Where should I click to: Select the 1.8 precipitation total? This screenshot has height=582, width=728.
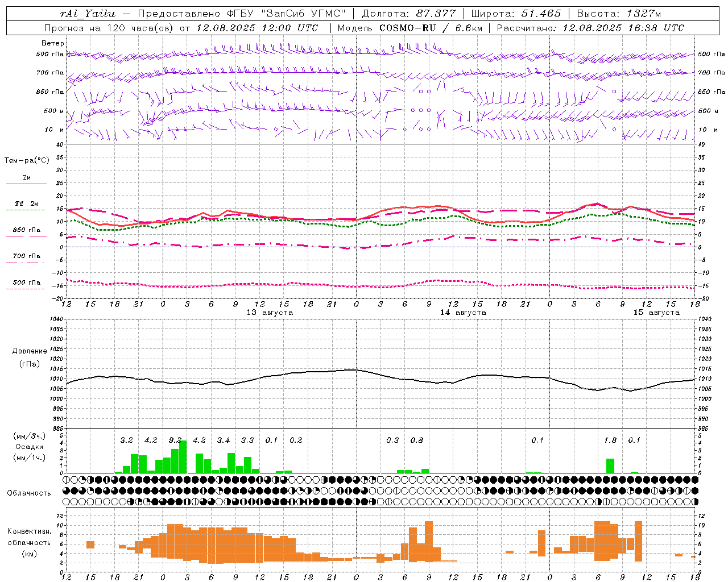click(610, 440)
